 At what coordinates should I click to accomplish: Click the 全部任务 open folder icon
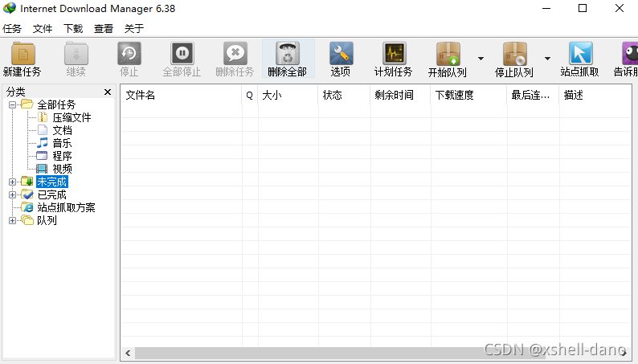coord(27,104)
